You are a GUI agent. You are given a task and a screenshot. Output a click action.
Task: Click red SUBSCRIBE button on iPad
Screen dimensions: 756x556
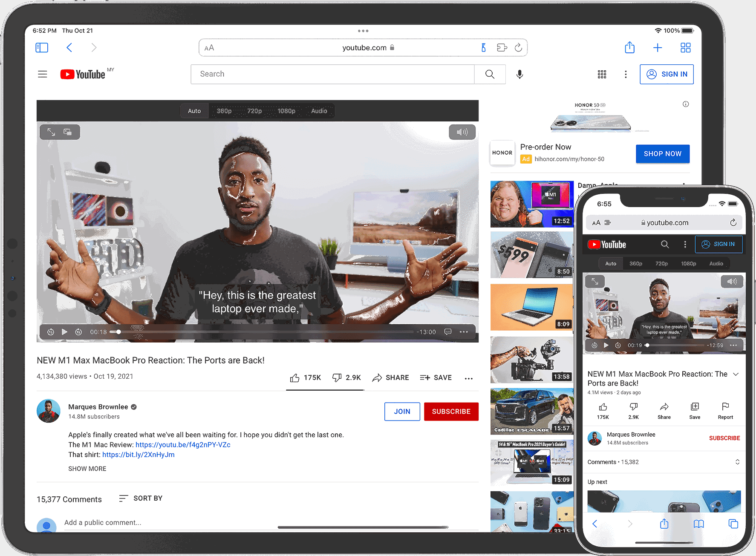pos(451,412)
